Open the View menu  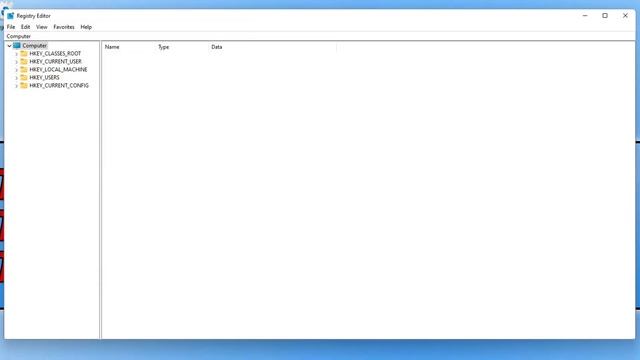click(x=42, y=27)
